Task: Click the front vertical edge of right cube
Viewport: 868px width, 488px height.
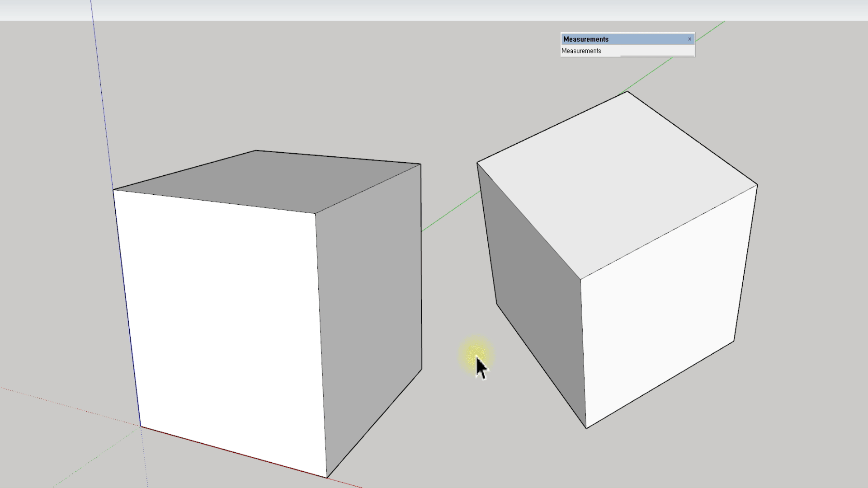Action: pos(583,352)
